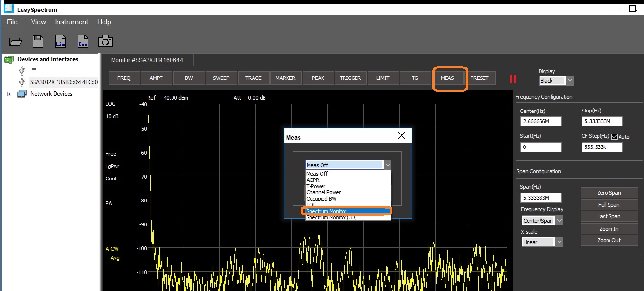This screenshot has height=291, width=644.
Task: Open the Display color dropdown
Action: [556, 81]
